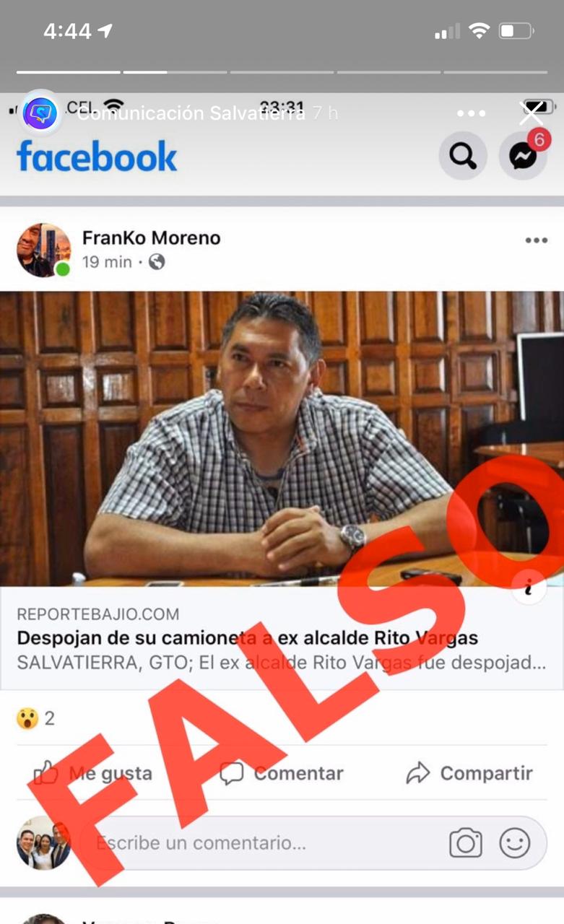This screenshot has height=924, width=564.
Task: Open FranKo Moreno profile name link
Action: point(152,237)
